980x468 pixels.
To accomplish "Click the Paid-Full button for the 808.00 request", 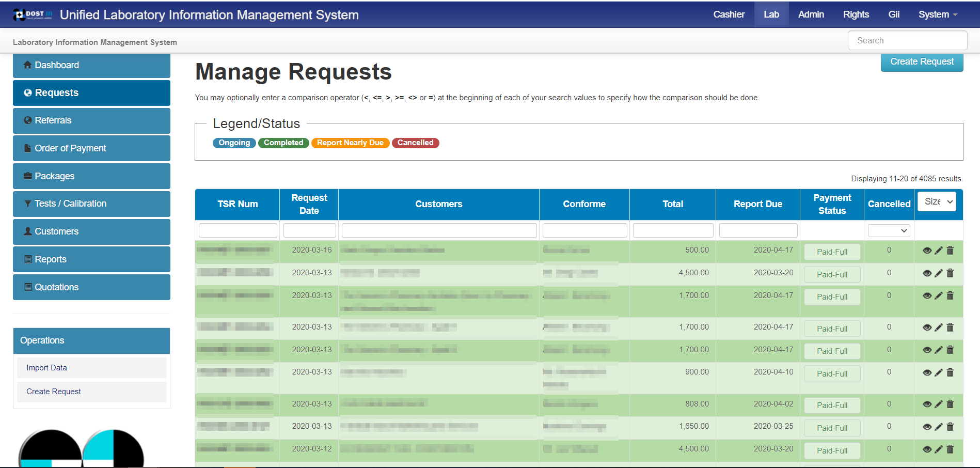I will click(832, 405).
